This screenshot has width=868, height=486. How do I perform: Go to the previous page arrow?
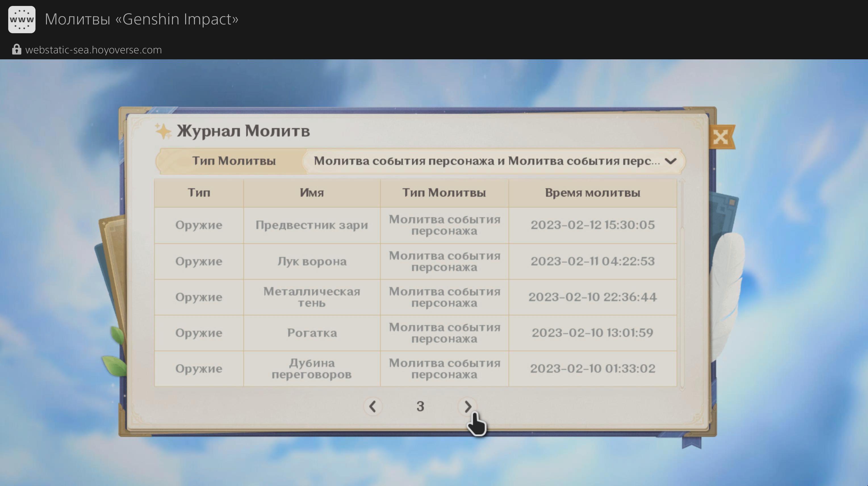pos(373,407)
